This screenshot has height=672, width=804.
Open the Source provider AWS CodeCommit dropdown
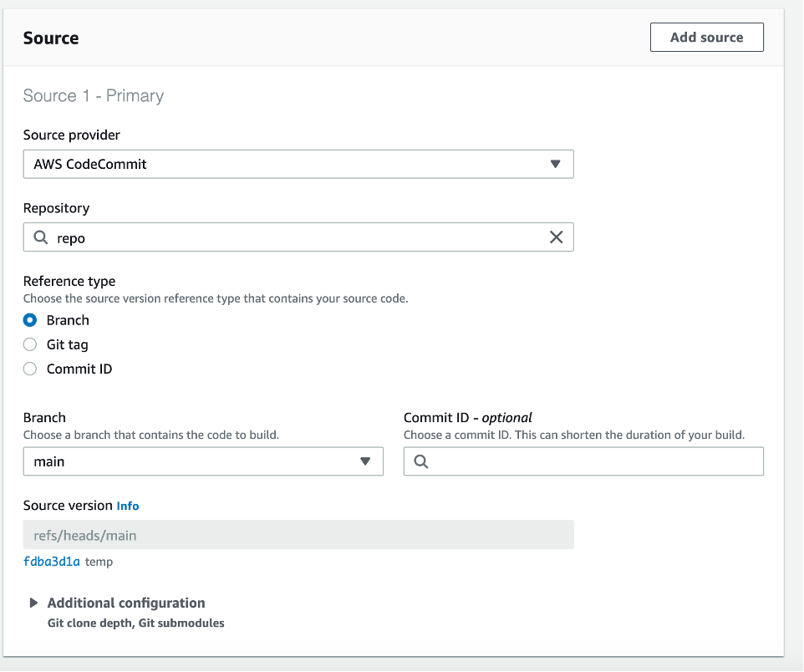tap(298, 165)
